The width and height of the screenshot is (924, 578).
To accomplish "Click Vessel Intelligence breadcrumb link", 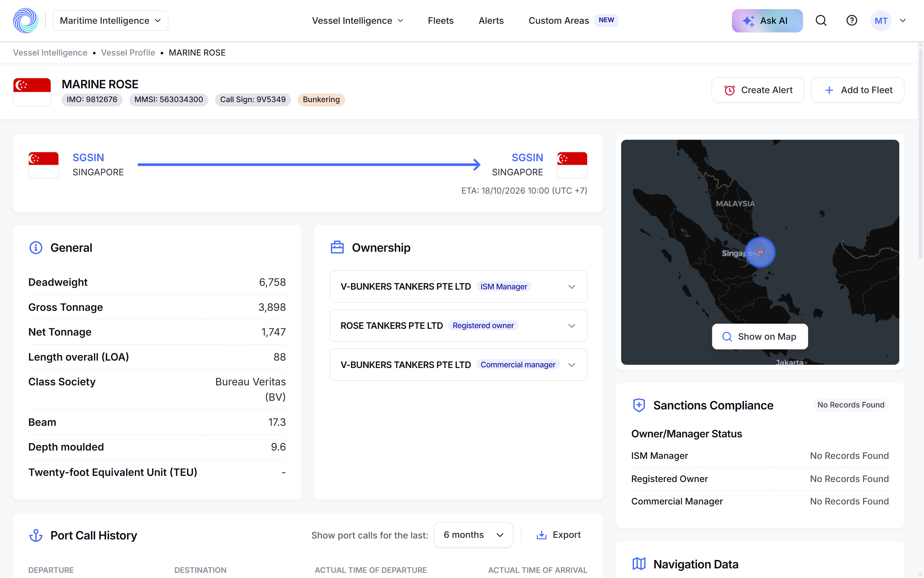I will tap(50, 53).
